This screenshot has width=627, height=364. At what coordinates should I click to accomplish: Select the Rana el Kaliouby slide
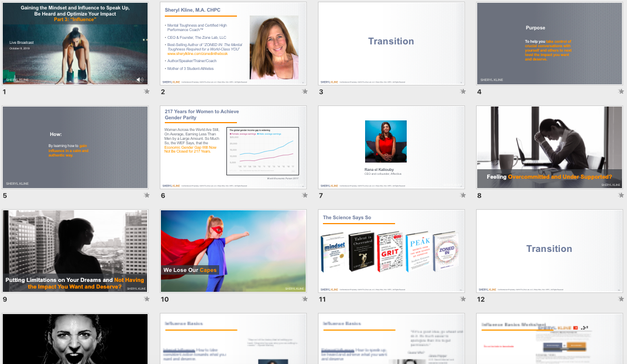tap(391, 147)
